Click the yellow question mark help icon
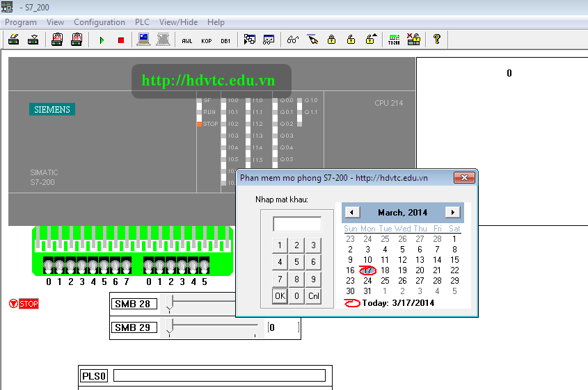The height and width of the screenshot is (390, 588). (437, 39)
